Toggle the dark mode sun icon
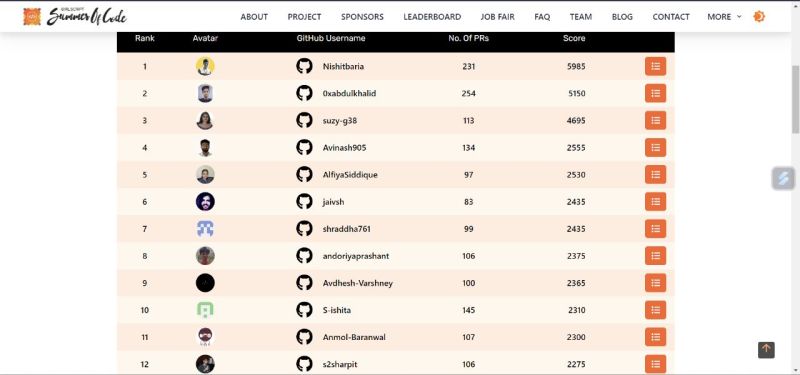Screen dimensions: 800x375 click(759, 16)
